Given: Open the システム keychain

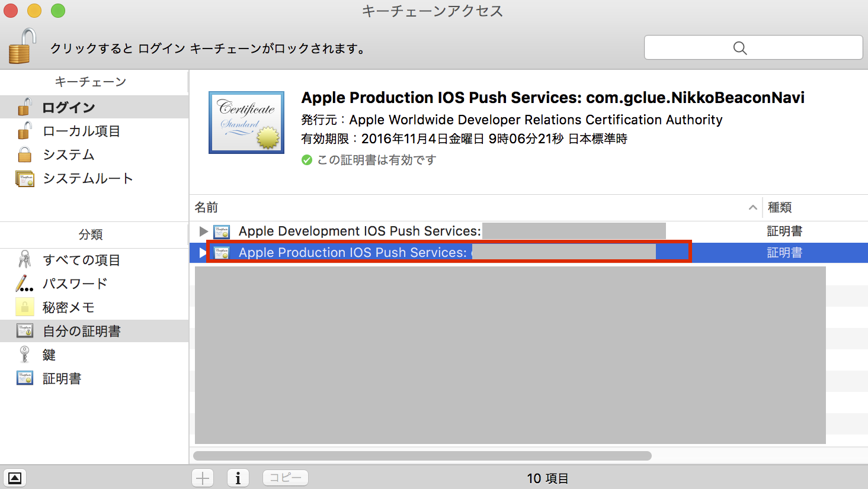Looking at the screenshot, I should click(68, 155).
